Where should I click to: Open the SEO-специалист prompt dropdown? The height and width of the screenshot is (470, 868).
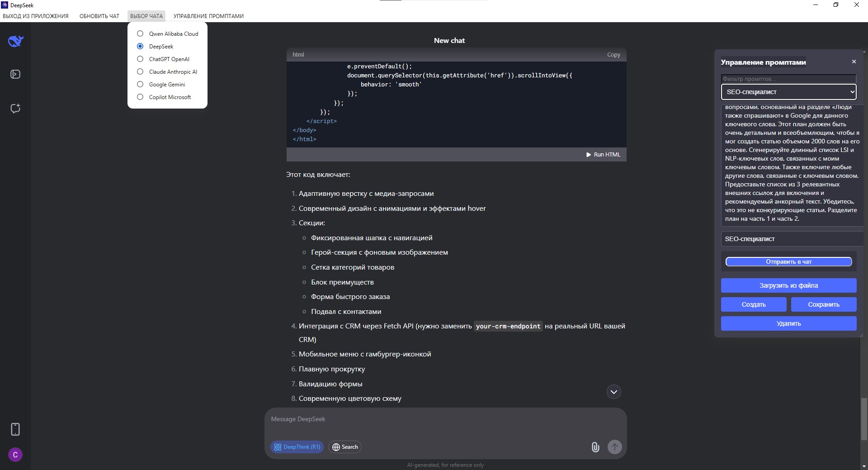(x=788, y=92)
